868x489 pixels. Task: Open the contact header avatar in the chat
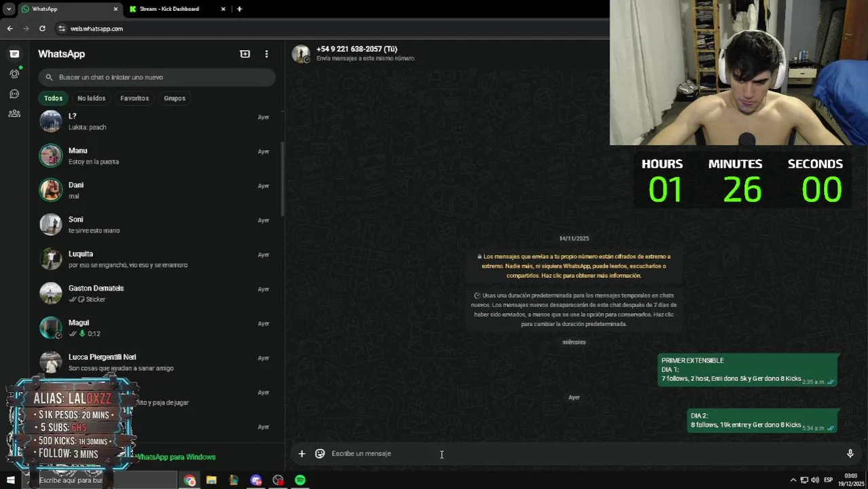pos(301,54)
